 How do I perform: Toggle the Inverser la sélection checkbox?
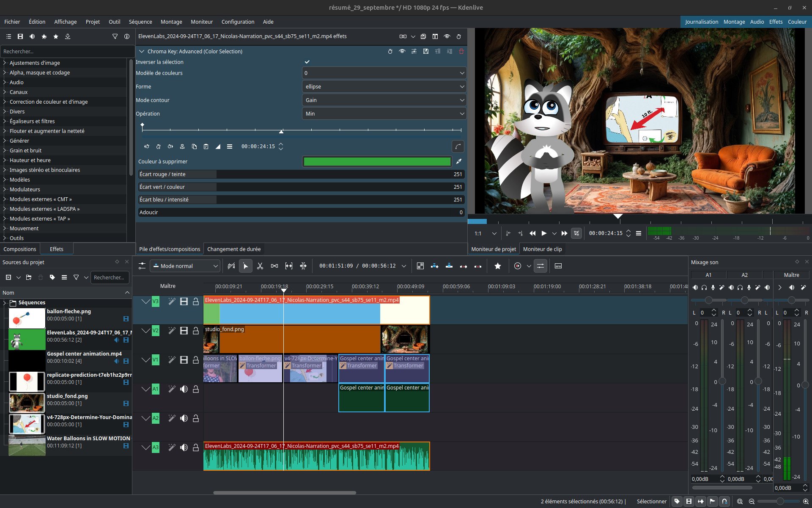coord(307,62)
